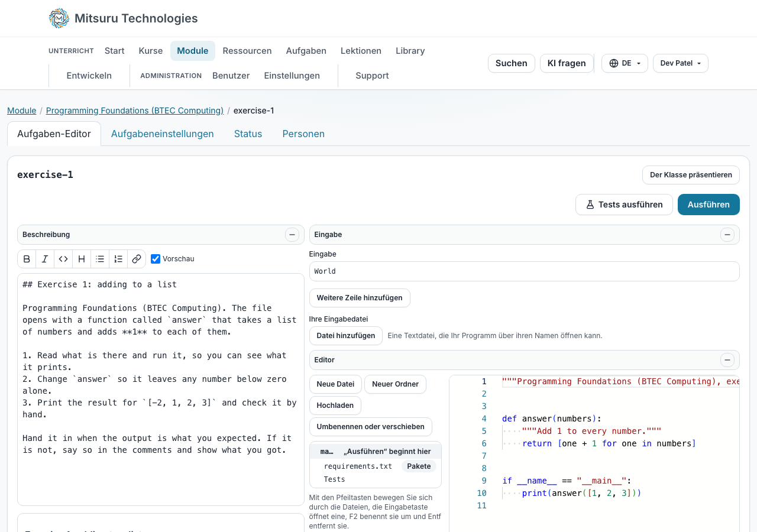The height and width of the screenshot is (532, 757).
Task: Click Der Klasse präsentieren button
Action: pyautogui.click(x=691, y=175)
